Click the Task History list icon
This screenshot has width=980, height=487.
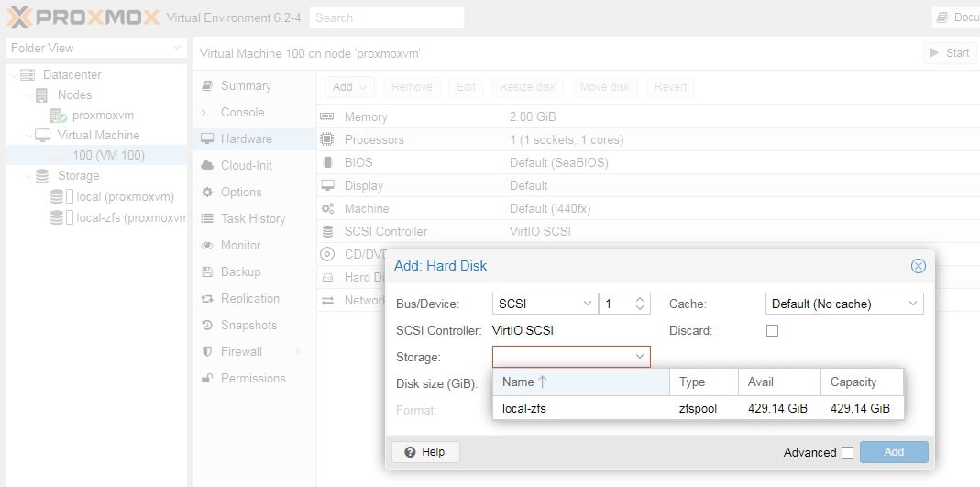(207, 219)
